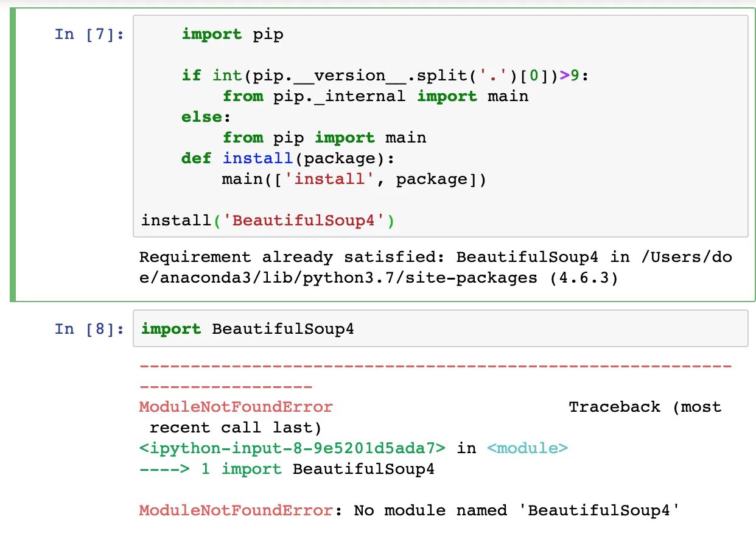This screenshot has height=547, width=756.
Task: Select the In [7] cell prompt
Action: pos(89,34)
